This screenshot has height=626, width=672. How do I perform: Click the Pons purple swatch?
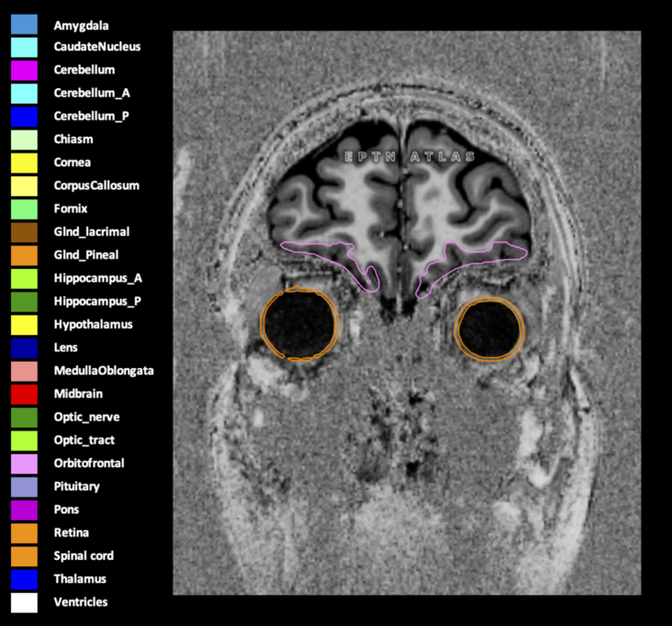24,509
